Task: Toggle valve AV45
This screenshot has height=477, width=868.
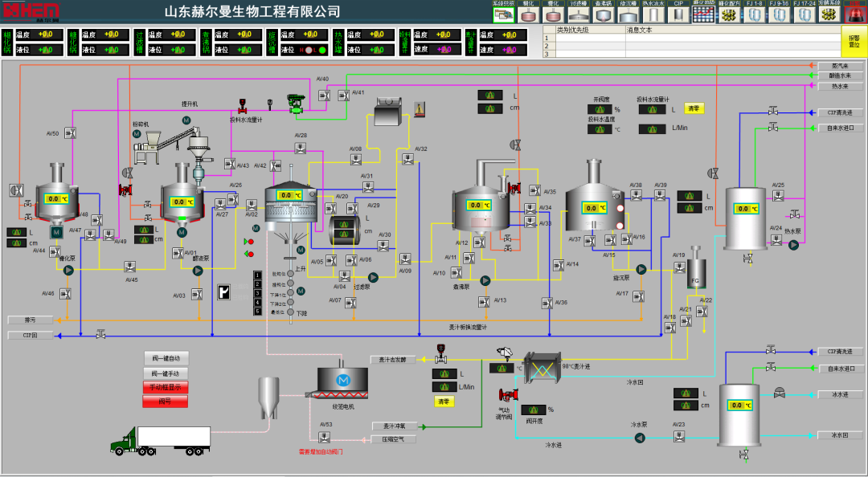Action: (130, 267)
